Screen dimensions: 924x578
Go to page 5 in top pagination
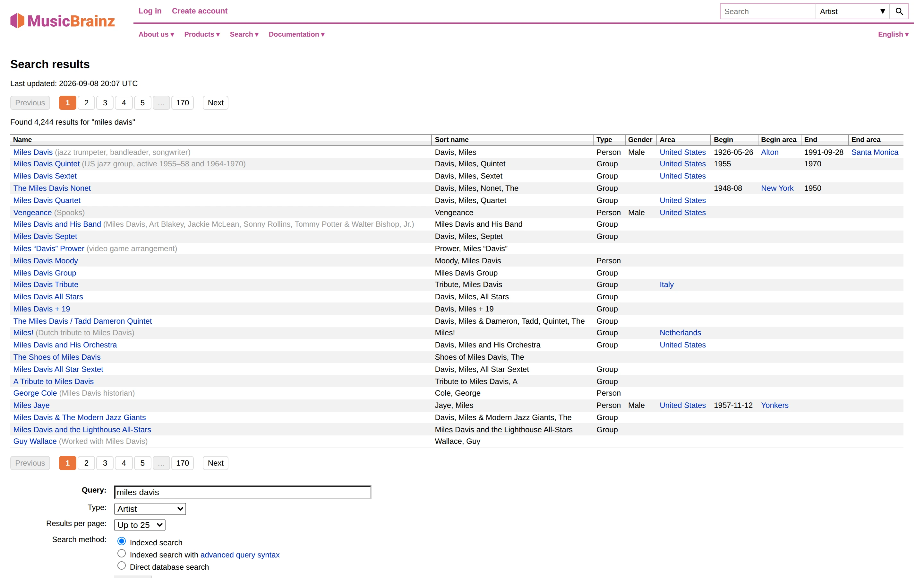[142, 102]
